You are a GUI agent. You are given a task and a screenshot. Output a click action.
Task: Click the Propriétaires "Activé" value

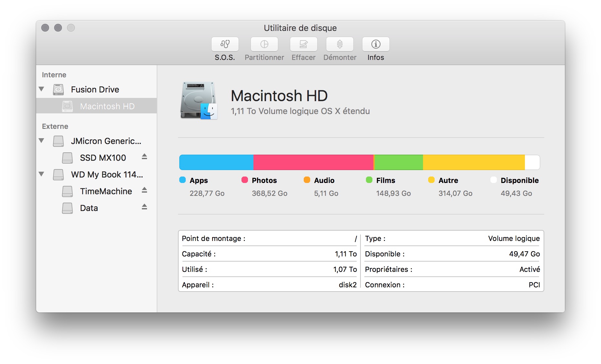point(530,269)
